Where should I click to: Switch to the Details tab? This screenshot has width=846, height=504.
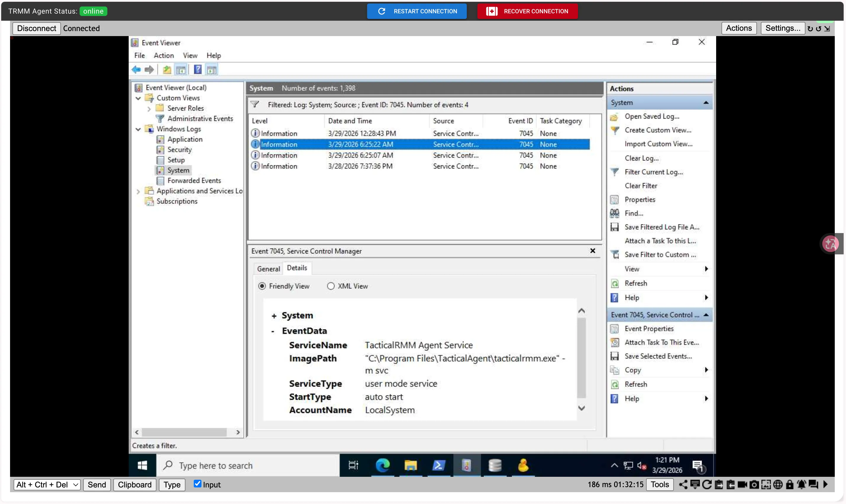(x=297, y=268)
